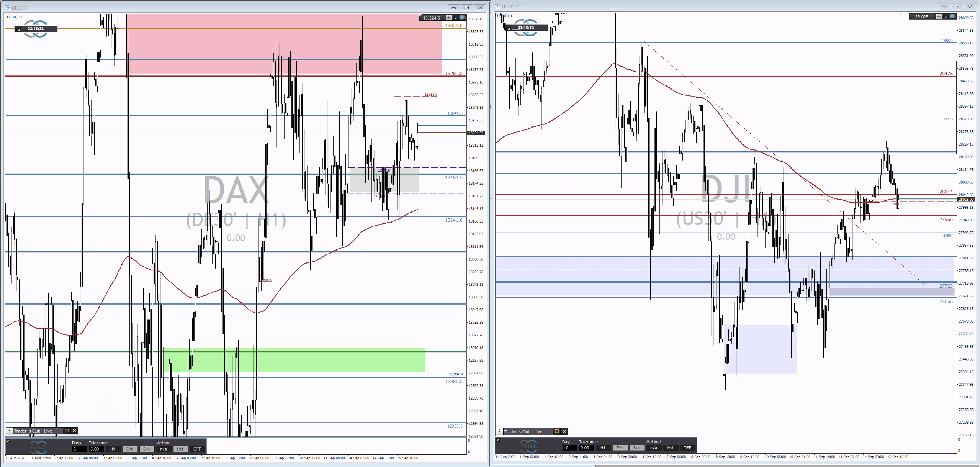Image resolution: width=980 pixels, height=467 pixels.
Task: Toggle the Brk button in US30 panel
Action: (x=637, y=448)
